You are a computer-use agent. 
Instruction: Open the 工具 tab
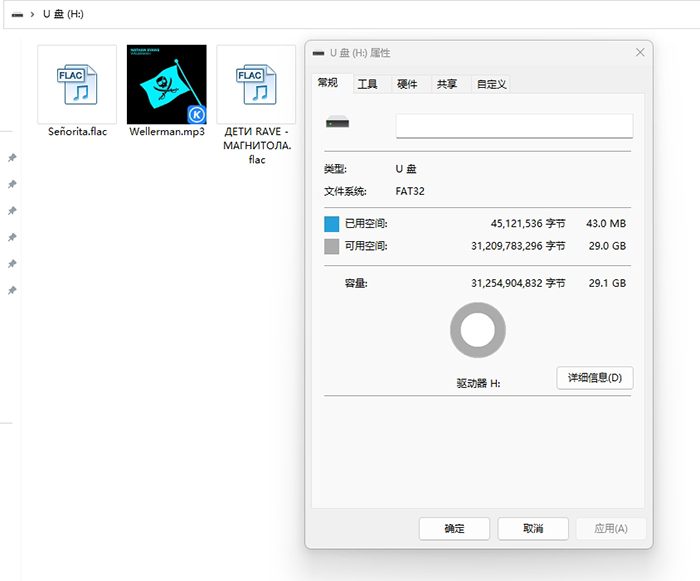(368, 84)
